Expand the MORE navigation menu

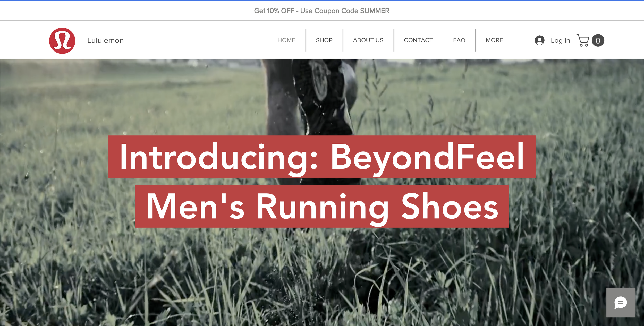[494, 40]
